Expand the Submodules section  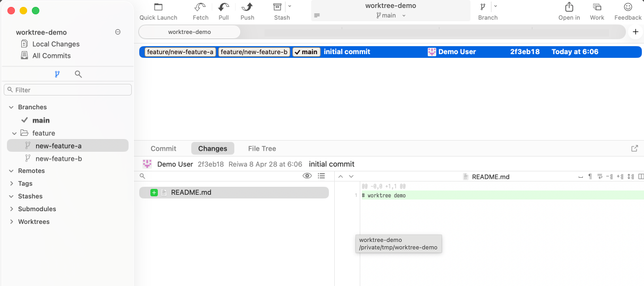click(11, 209)
